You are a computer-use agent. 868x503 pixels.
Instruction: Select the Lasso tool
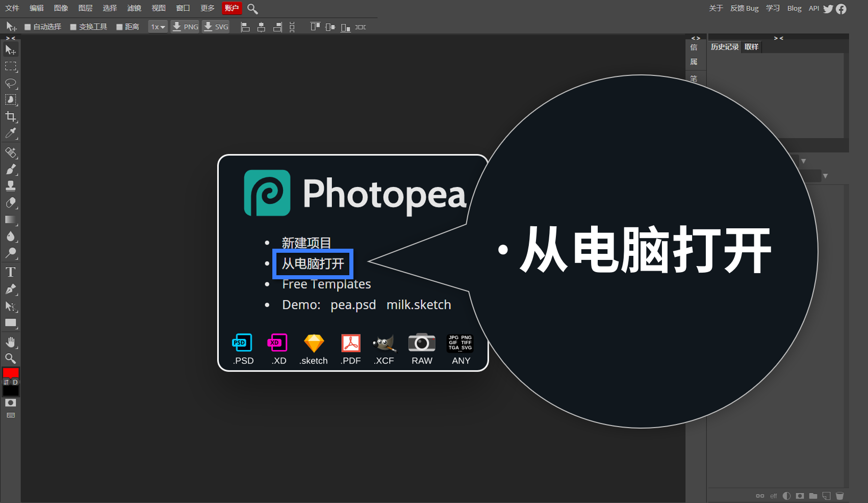click(x=10, y=83)
